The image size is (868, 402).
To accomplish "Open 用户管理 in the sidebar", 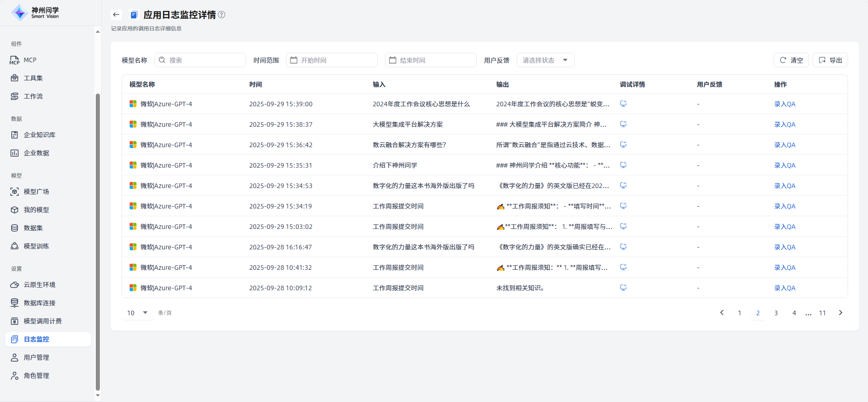I will (36, 357).
